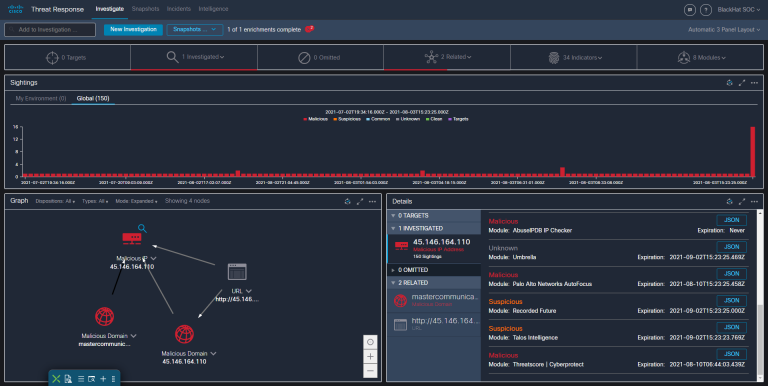Collapse the 2 RELATED section

point(434,283)
